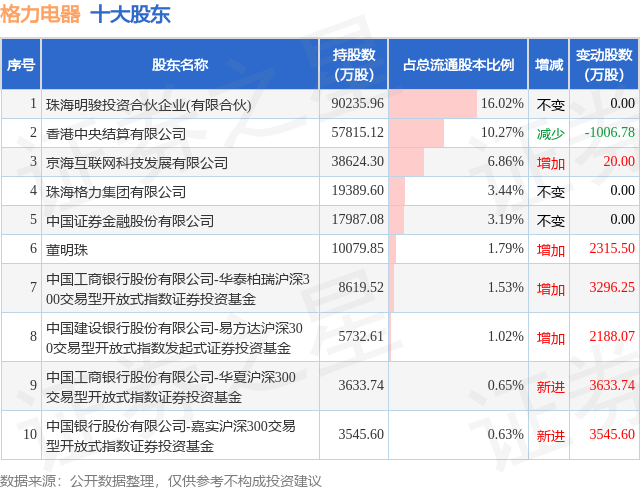Select shareholder 珠海格力集团有限公司

[116, 192]
